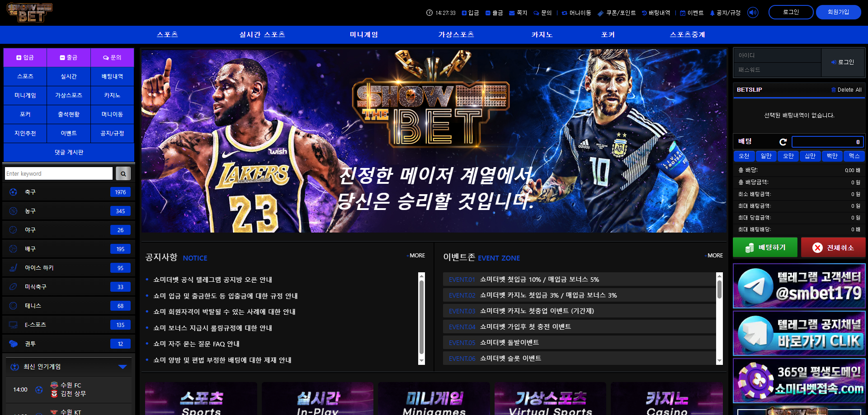Select 아이스 하키 in the sports list
Screen dimensions: 868x415
tap(69, 268)
